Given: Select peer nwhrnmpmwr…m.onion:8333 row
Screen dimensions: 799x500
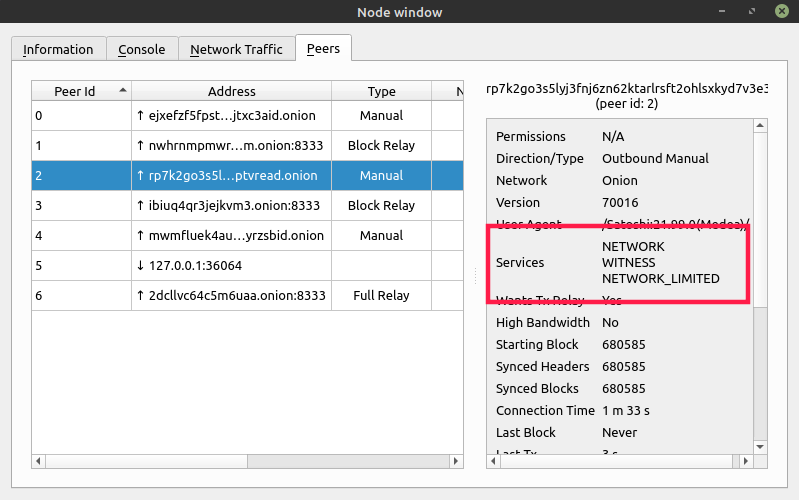Looking at the screenshot, I should [x=247, y=146].
